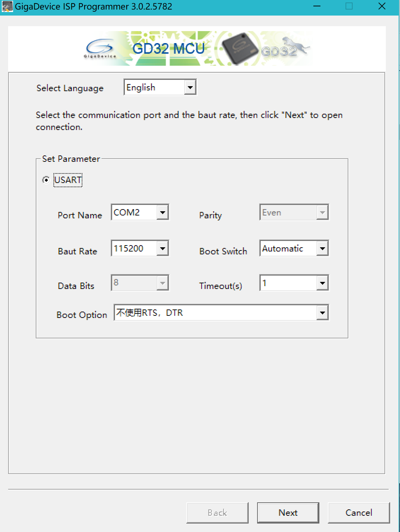Image resolution: width=400 pixels, height=532 pixels.
Task: Click the Boot Option label
Action: [82, 315]
